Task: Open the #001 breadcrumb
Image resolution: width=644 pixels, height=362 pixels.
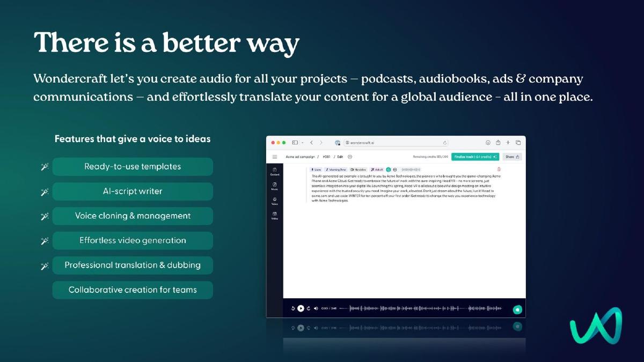Action: click(x=326, y=157)
